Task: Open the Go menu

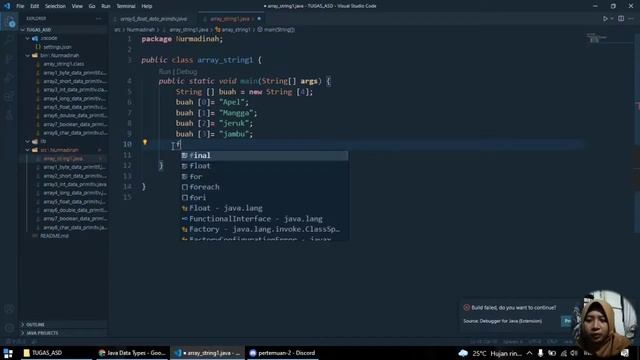Action: point(92,6)
